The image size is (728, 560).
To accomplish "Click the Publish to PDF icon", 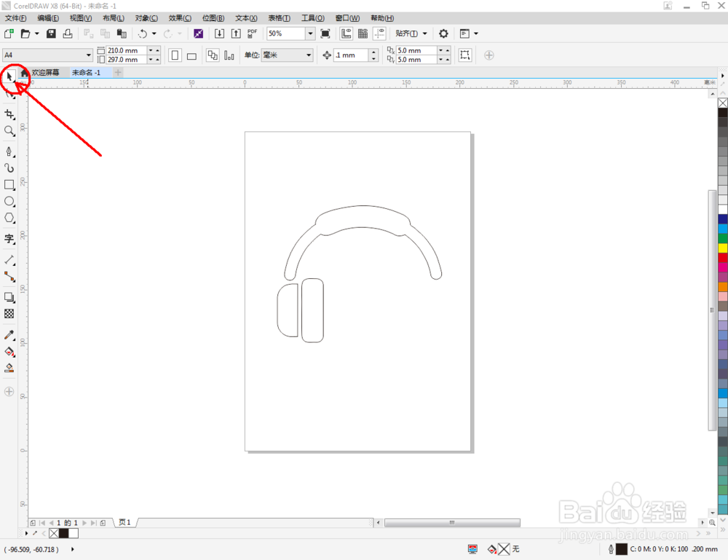I will (x=252, y=33).
